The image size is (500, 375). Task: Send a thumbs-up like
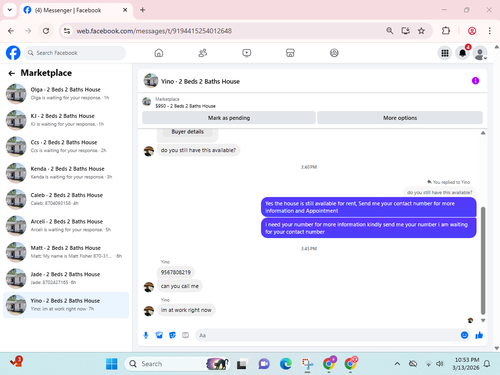(x=479, y=335)
